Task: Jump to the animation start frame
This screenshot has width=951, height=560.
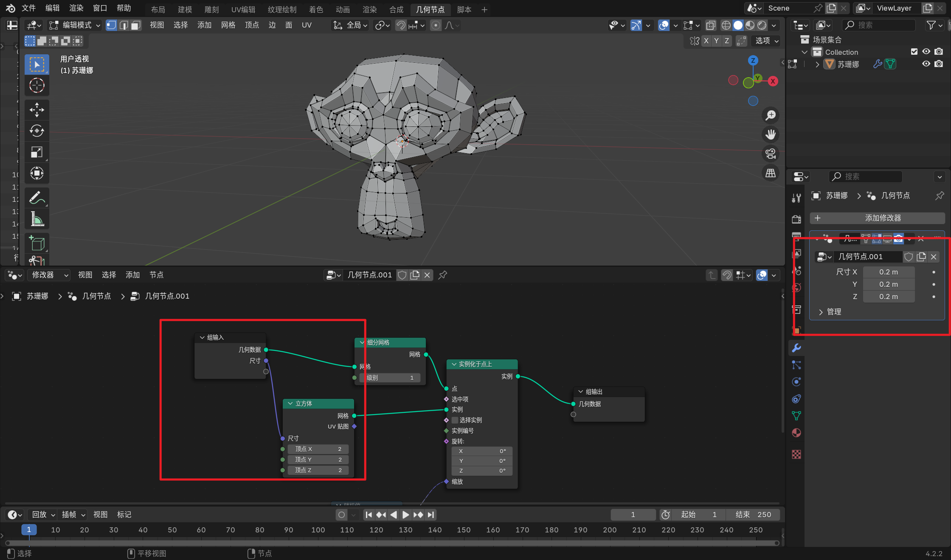Action: 369,515
